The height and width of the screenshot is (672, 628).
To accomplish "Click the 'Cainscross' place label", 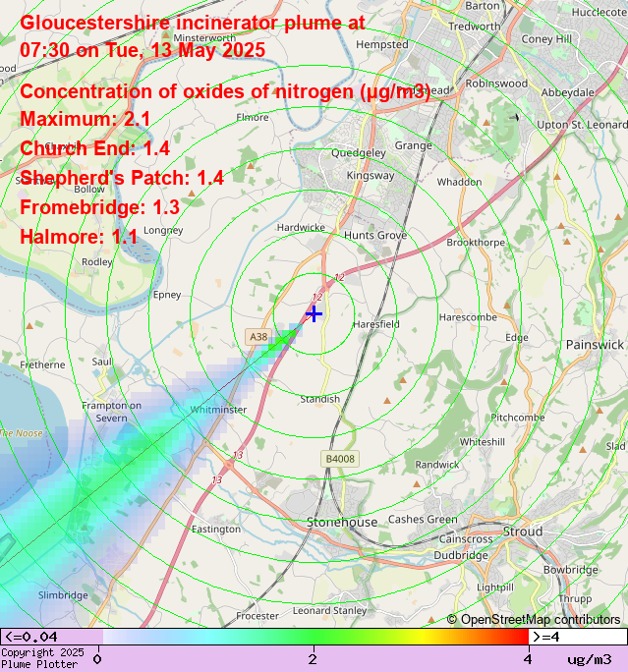I will (466, 539).
